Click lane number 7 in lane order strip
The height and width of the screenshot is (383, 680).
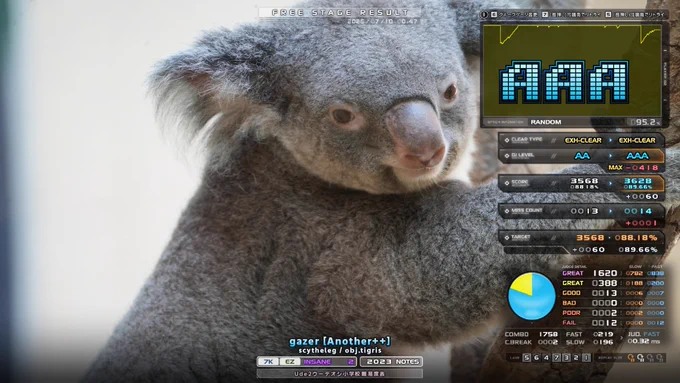coord(556,358)
